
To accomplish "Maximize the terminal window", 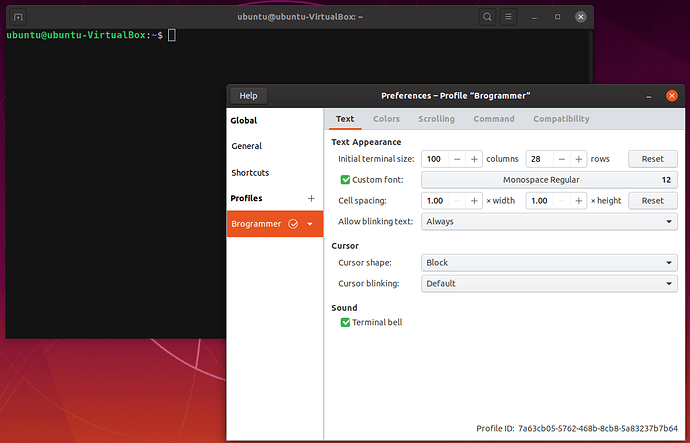I will 558,17.
